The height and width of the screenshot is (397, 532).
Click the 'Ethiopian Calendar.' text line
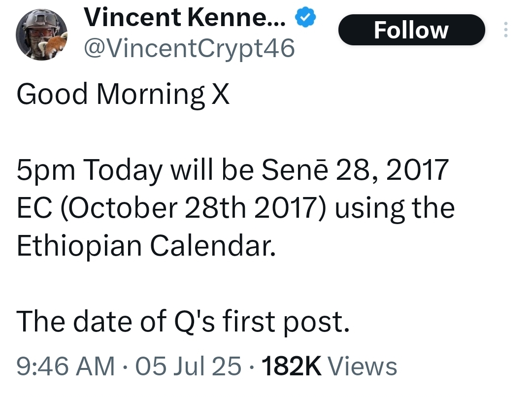coord(146,246)
